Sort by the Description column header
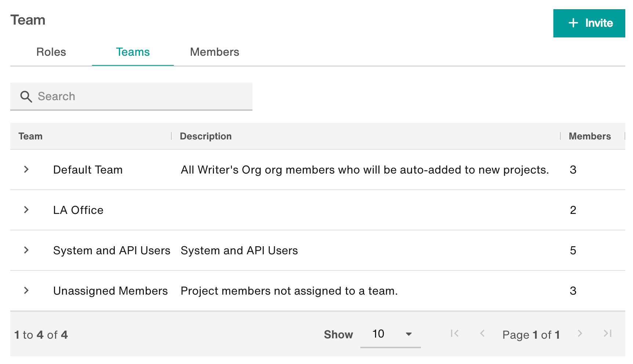The width and height of the screenshot is (633, 364). click(x=205, y=136)
